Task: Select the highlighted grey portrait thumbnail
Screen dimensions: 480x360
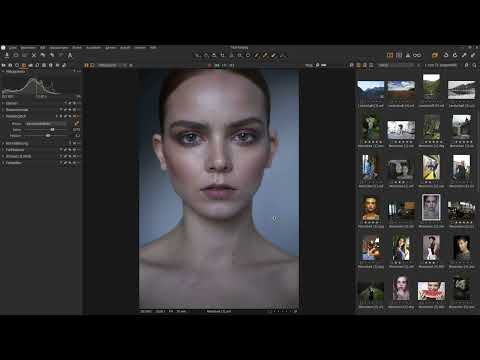Action: (431, 208)
